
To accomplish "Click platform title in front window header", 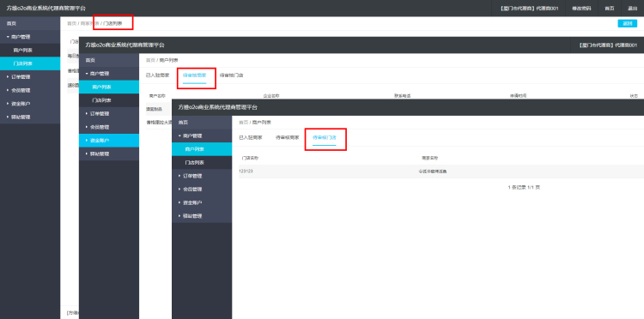I will pos(218,107).
